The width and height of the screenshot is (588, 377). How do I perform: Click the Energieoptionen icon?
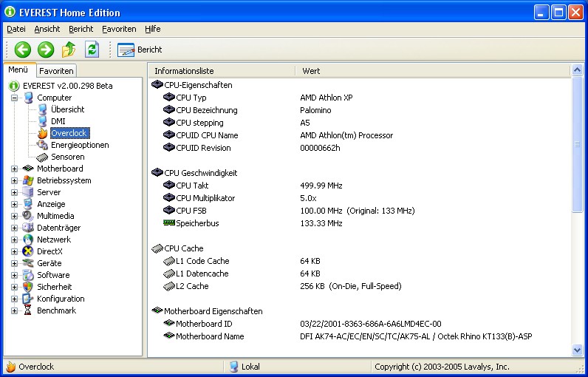coord(42,145)
